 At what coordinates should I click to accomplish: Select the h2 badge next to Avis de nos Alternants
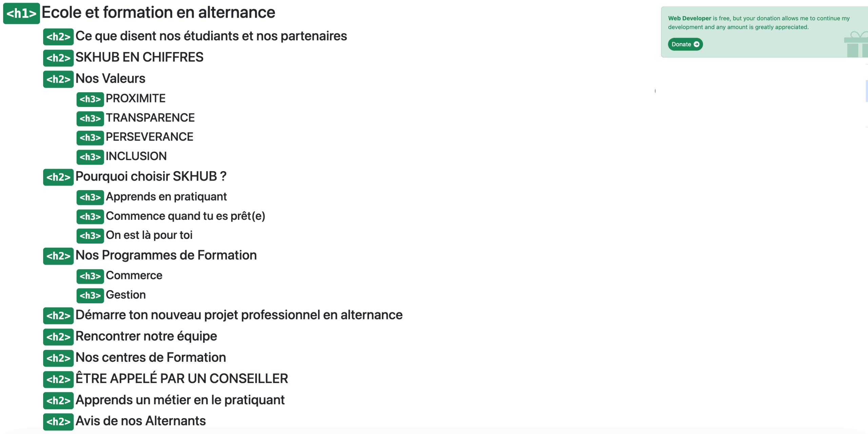click(x=58, y=422)
